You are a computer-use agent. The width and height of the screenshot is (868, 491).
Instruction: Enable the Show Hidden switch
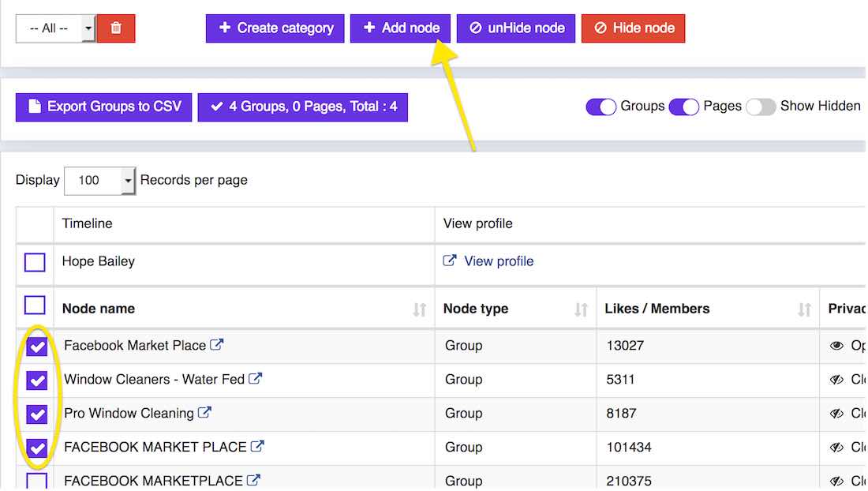(761, 107)
